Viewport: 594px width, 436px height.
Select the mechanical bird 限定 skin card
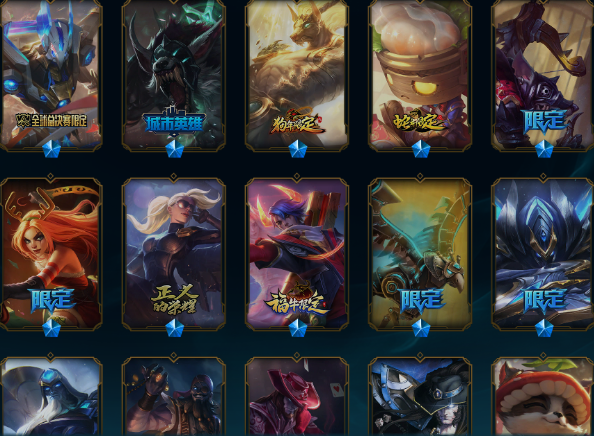[420, 254]
